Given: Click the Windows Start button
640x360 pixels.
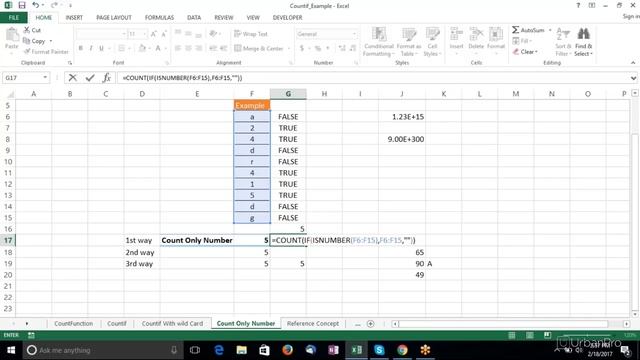Looking at the screenshot, I should 11,350.
